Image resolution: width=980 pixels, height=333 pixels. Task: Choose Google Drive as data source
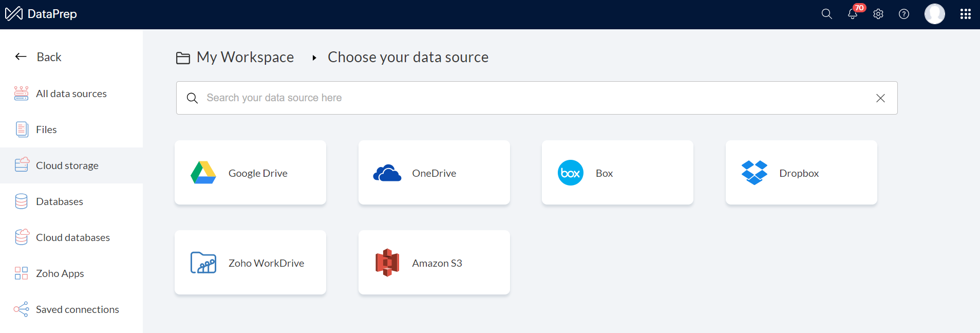pyautogui.click(x=250, y=173)
